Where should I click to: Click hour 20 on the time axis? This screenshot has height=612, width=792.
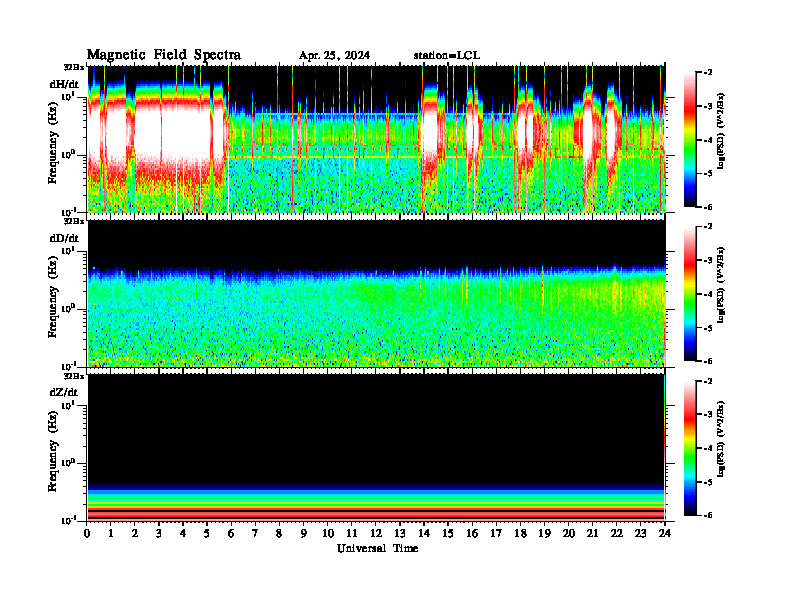click(569, 533)
